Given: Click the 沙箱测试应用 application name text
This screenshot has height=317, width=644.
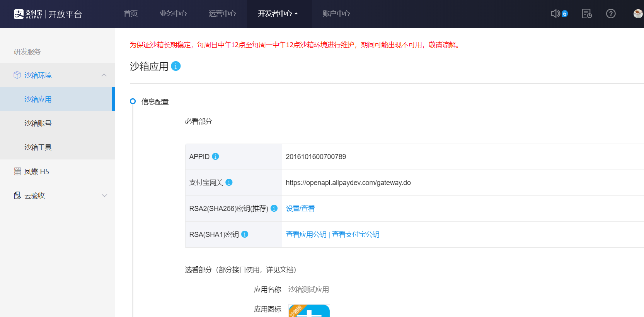Looking at the screenshot, I should coord(308,289).
